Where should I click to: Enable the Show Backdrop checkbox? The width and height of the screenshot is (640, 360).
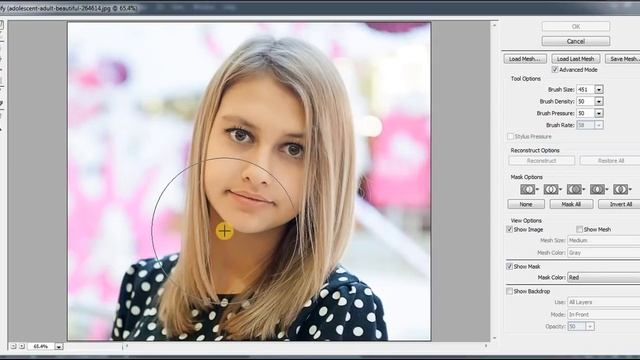tap(509, 291)
